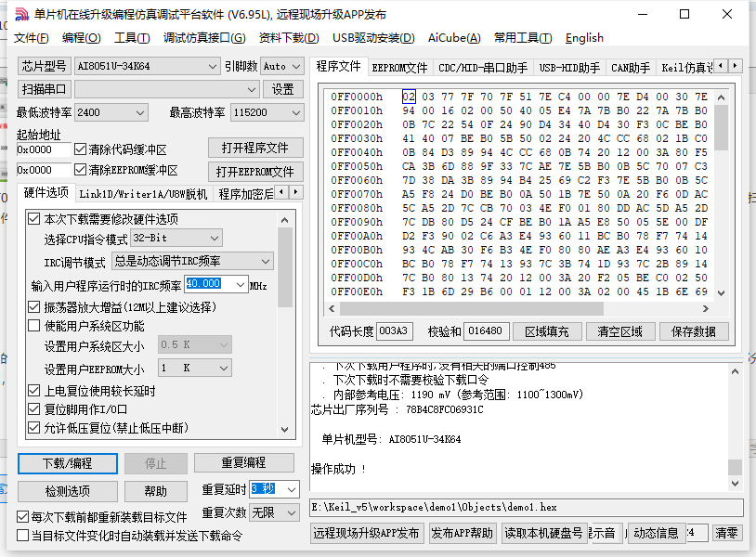Click the 重复编程 button
The width and height of the screenshot is (756, 557).
(244, 462)
